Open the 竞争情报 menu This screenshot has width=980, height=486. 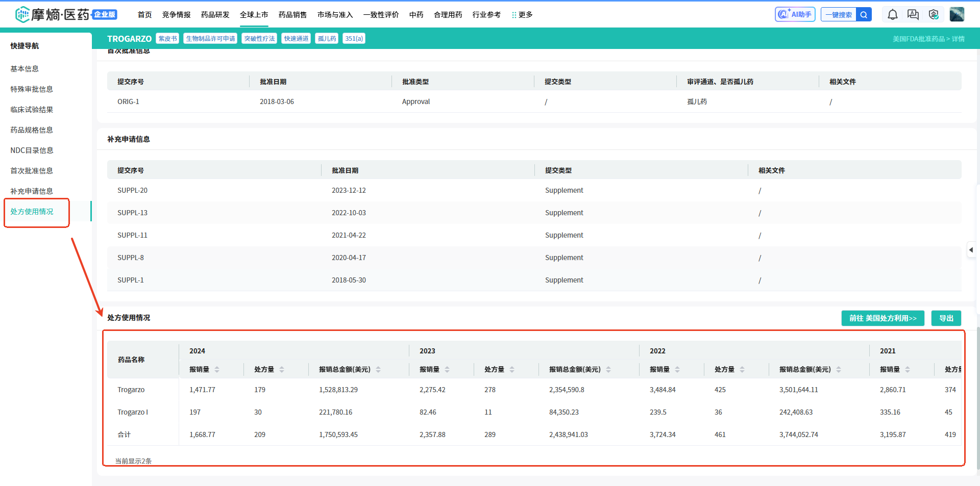point(176,15)
